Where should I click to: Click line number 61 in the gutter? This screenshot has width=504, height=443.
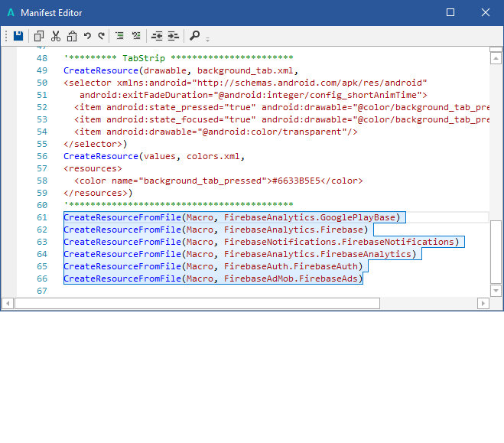click(42, 217)
